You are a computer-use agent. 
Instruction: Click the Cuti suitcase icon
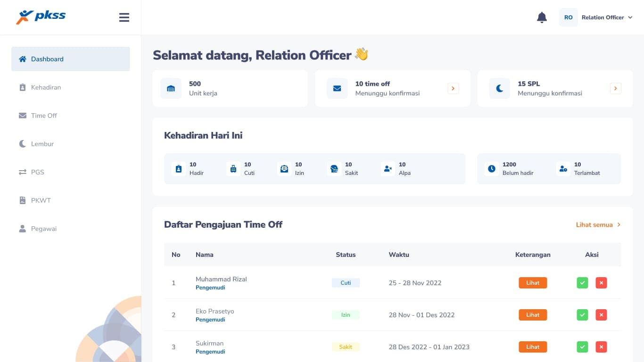click(x=233, y=169)
